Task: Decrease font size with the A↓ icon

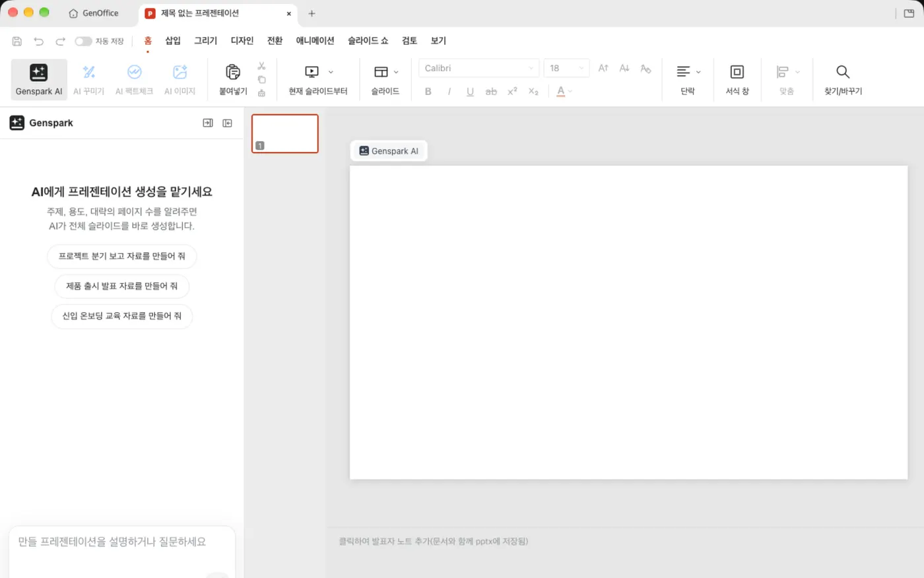Action: tap(624, 68)
